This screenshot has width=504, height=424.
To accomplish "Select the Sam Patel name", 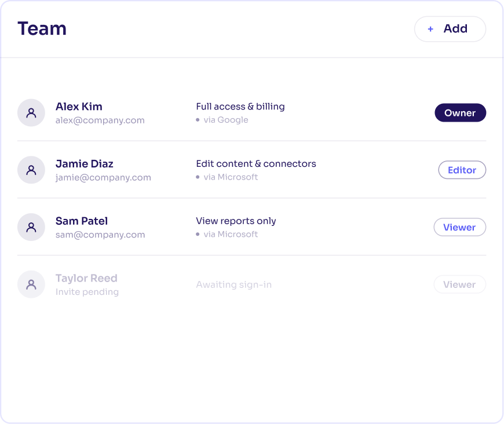I will (x=82, y=221).
